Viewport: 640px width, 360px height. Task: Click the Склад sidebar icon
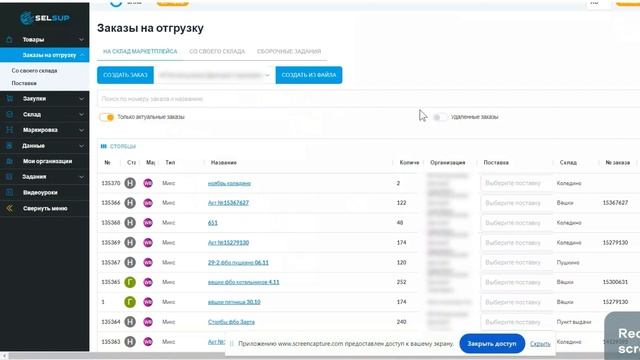[9, 114]
